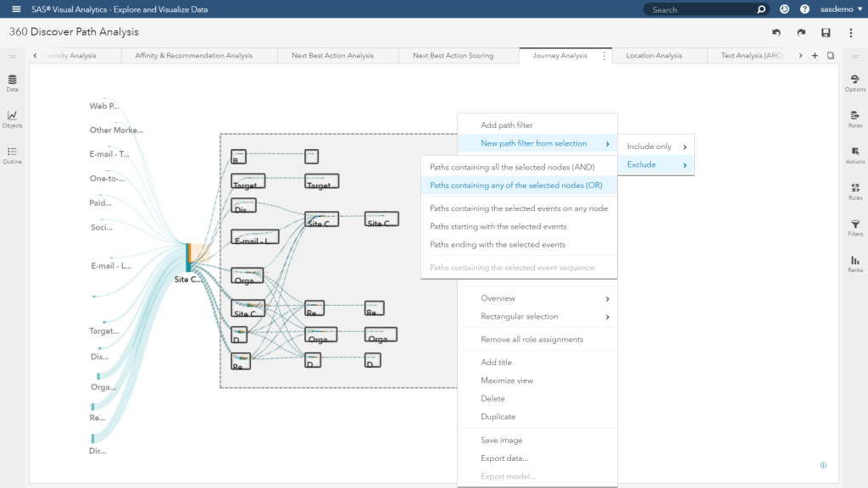Viewport: 868px width, 488px height.
Task: Choose Add path filter menu item
Action: pyautogui.click(x=537, y=125)
